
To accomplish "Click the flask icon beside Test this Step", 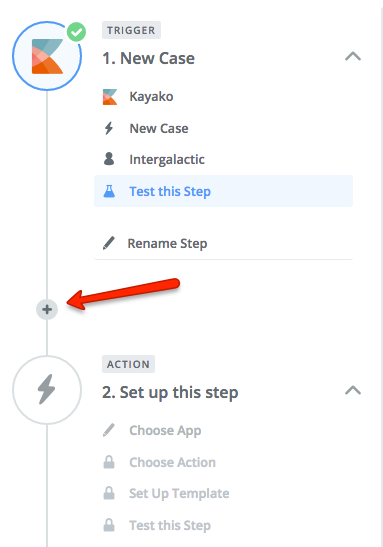I will tap(109, 191).
